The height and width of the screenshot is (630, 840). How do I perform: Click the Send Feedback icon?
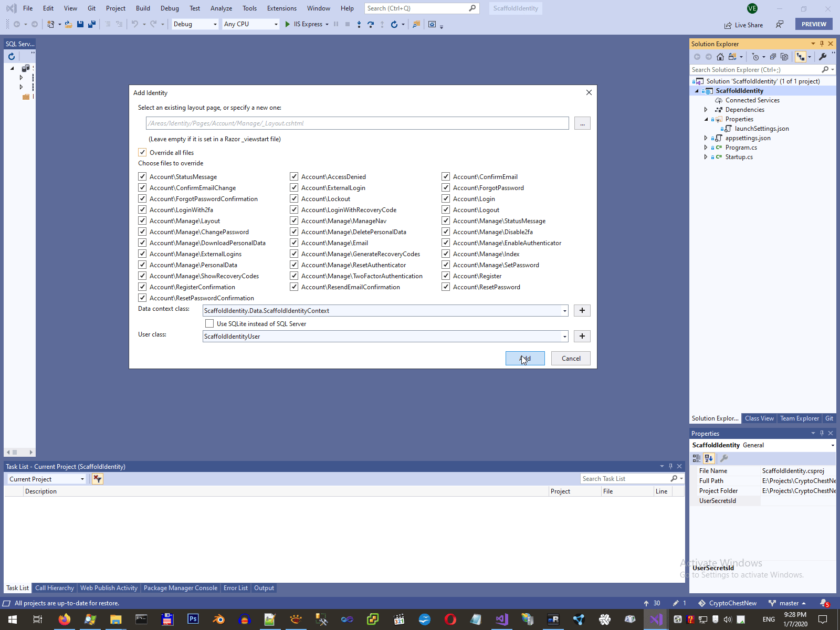(780, 24)
